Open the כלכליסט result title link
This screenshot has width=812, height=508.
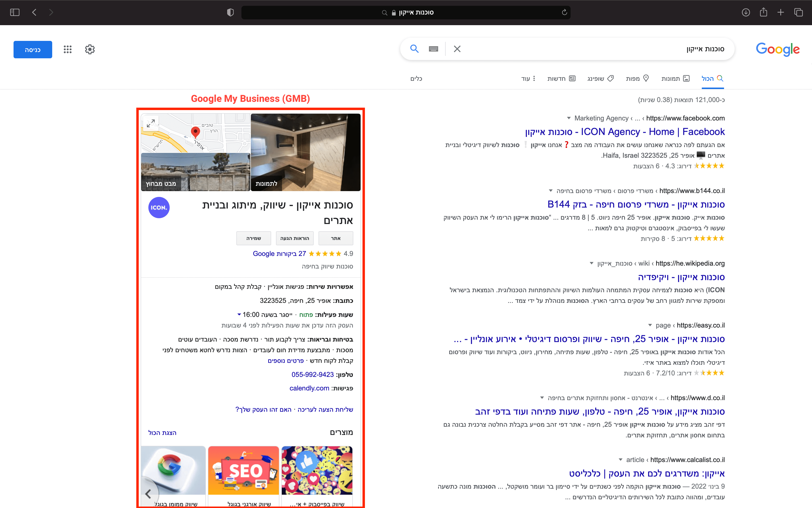click(647, 473)
